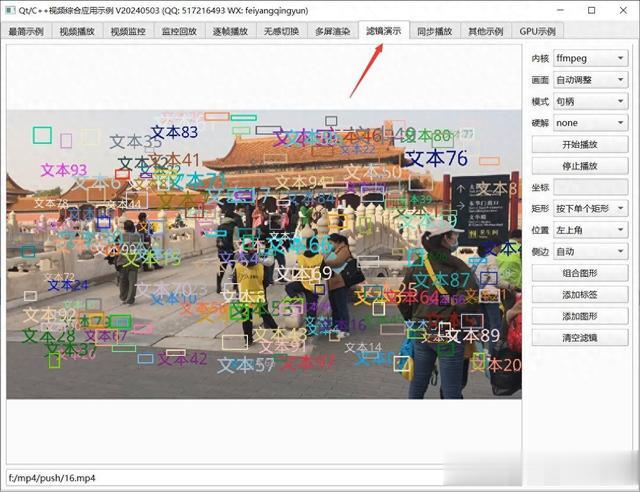Select the 视频监控 tab

(128, 31)
